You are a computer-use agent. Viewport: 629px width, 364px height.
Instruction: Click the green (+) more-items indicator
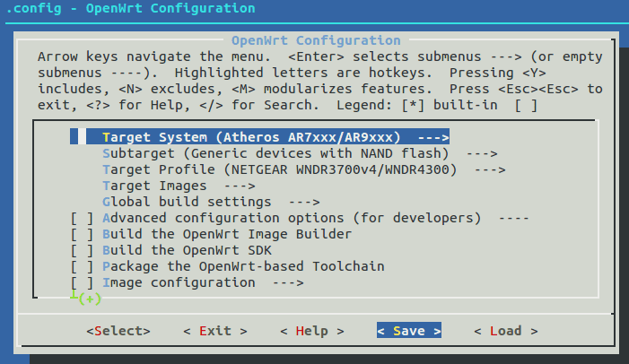click(90, 299)
